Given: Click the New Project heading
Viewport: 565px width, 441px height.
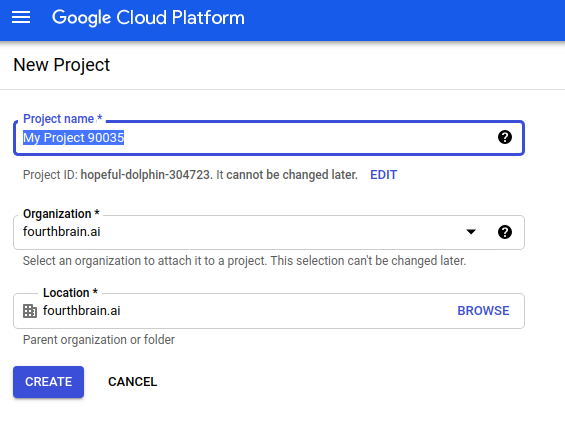Looking at the screenshot, I should pyautogui.click(x=61, y=65).
